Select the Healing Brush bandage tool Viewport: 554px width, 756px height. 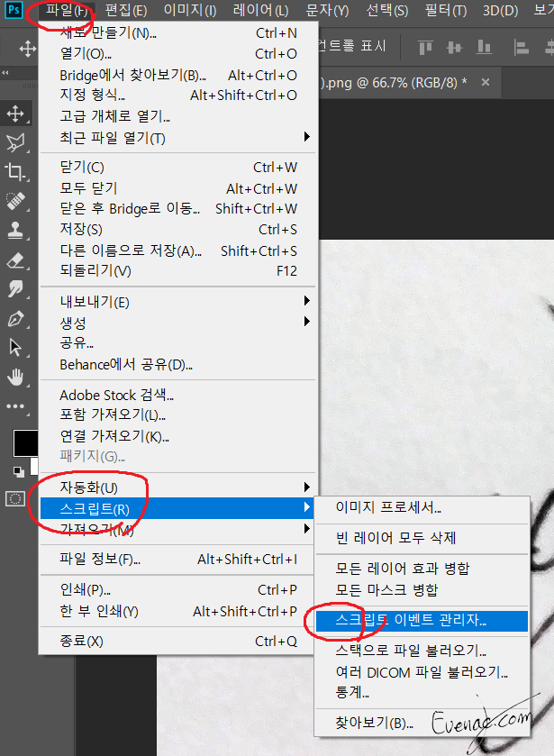pyautogui.click(x=15, y=201)
